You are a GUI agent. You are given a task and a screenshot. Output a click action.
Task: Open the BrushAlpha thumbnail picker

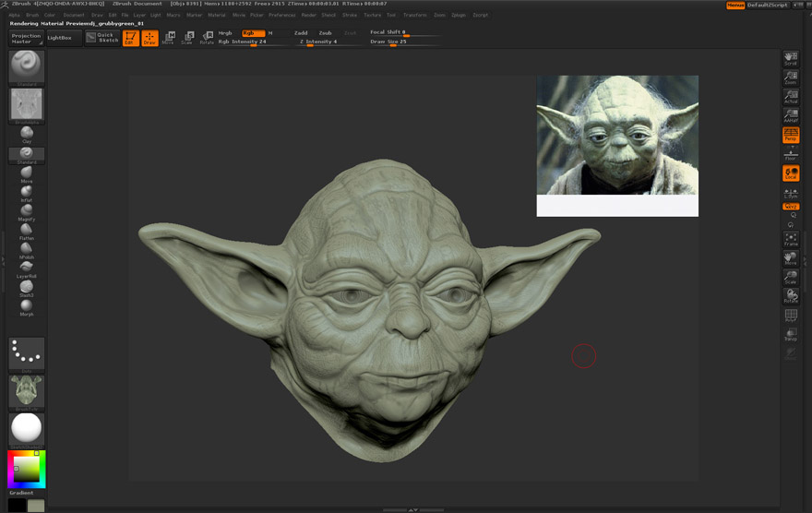point(27,105)
